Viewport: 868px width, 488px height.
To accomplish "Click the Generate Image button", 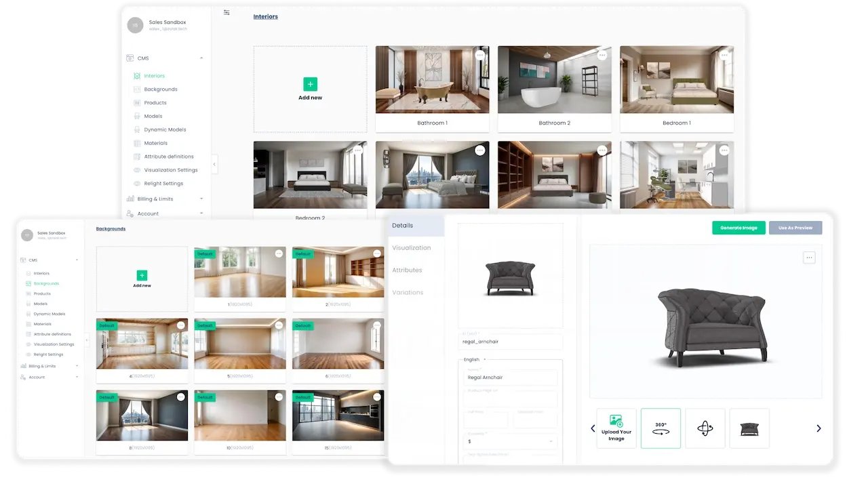I will (x=738, y=228).
